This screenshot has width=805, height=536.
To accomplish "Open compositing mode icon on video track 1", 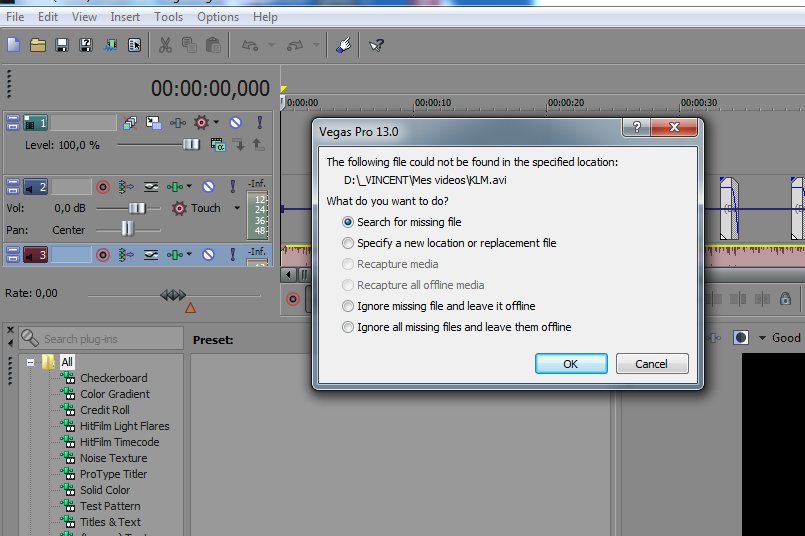I will coord(218,145).
